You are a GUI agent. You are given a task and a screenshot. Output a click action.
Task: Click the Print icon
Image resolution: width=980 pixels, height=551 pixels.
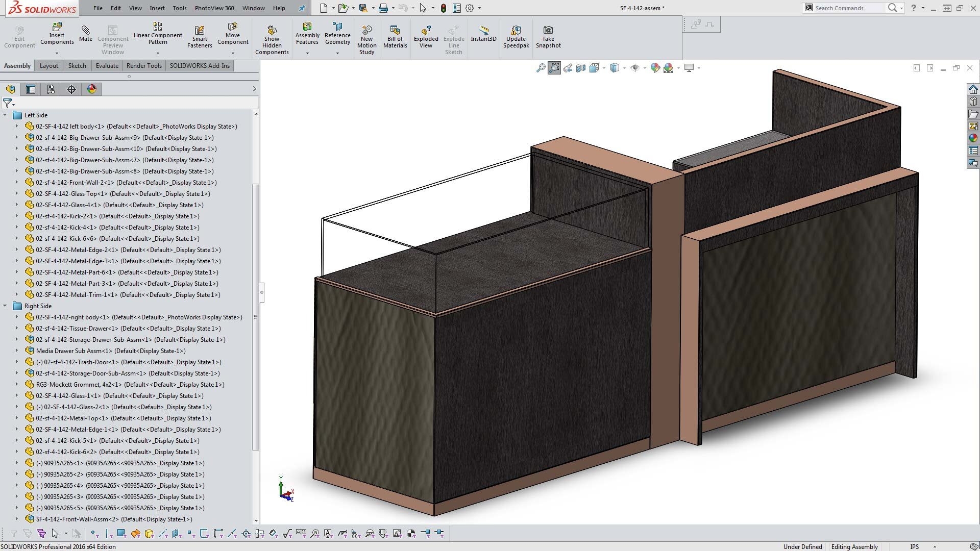pos(383,8)
